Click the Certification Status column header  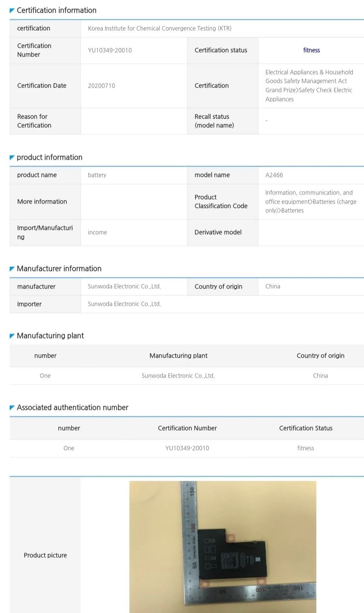pos(305,428)
